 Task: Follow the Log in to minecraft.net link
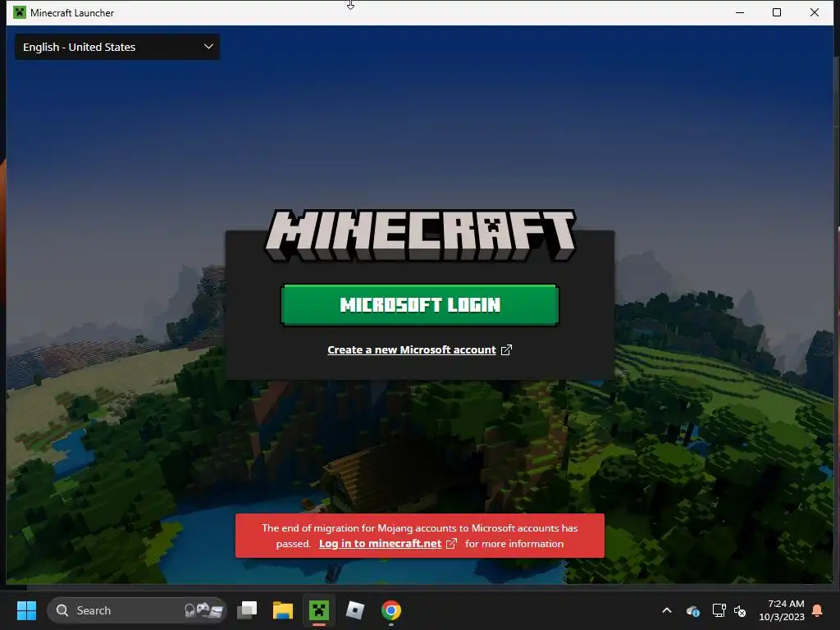380,544
